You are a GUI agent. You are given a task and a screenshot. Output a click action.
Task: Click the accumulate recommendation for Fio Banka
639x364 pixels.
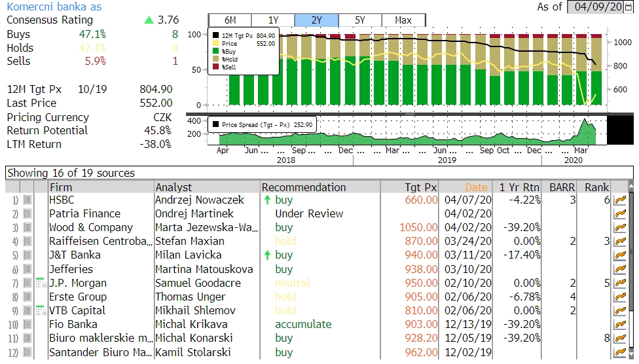(x=303, y=325)
